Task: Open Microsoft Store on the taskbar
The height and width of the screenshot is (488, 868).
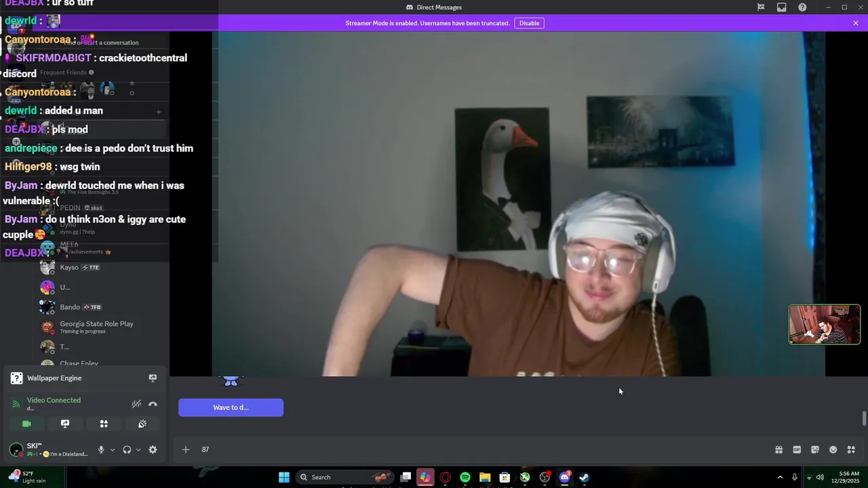Action: pos(505,477)
